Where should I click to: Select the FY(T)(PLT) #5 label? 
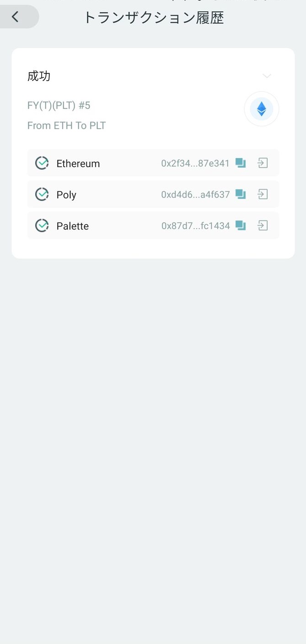tap(59, 105)
